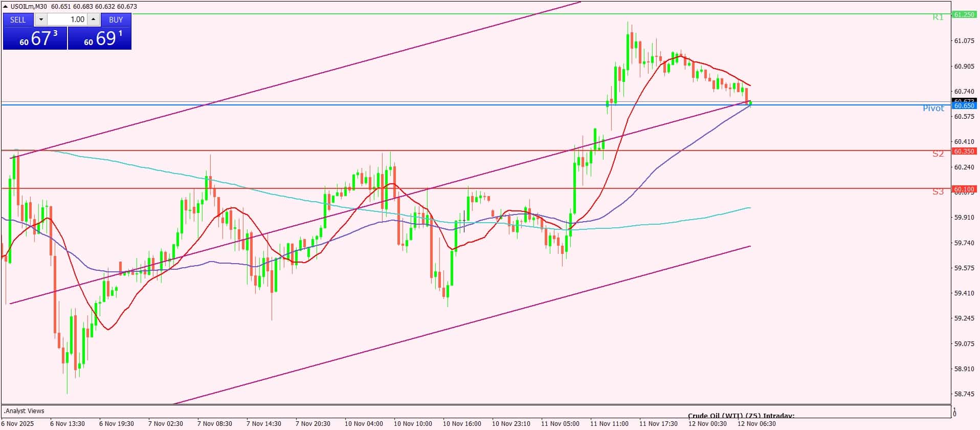Decrease trade volume with the down arrow
980x430 pixels.
(x=41, y=19)
